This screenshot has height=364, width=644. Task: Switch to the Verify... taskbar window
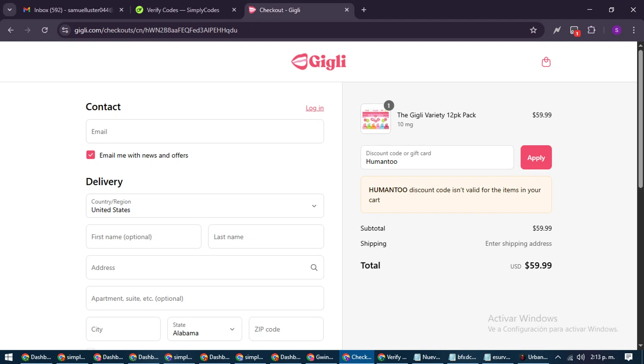[x=392, y=357]
